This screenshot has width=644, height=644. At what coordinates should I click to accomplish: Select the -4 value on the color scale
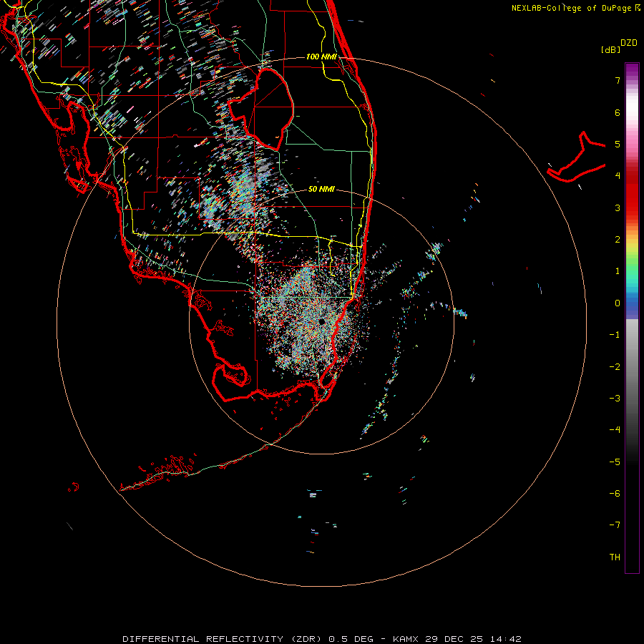pos(615,430)
